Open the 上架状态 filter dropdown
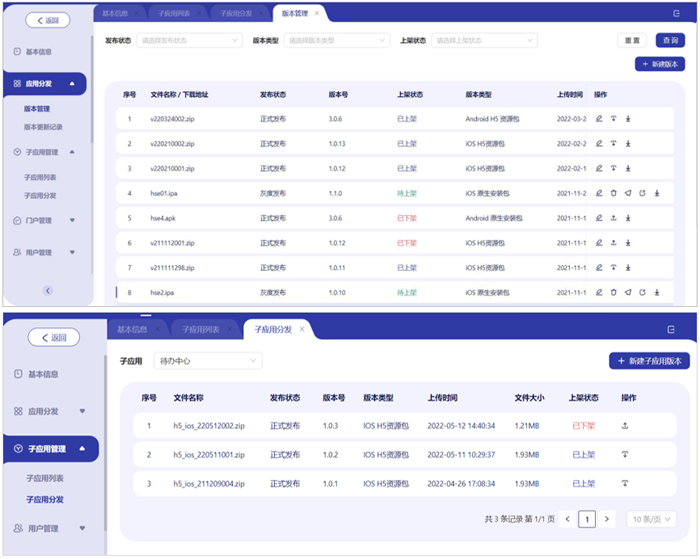The image size is (700, 559). coord(484,41)
